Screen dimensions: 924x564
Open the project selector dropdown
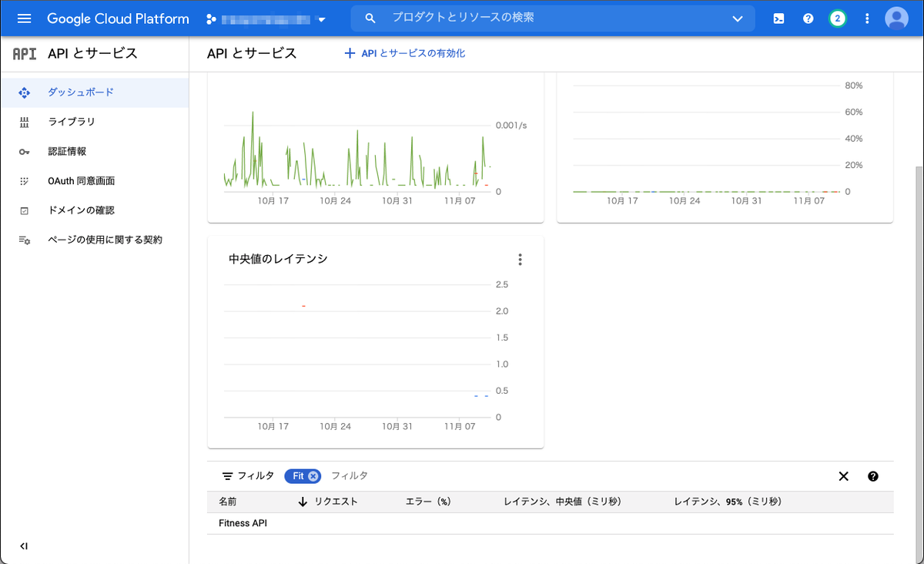coord(266,18)
